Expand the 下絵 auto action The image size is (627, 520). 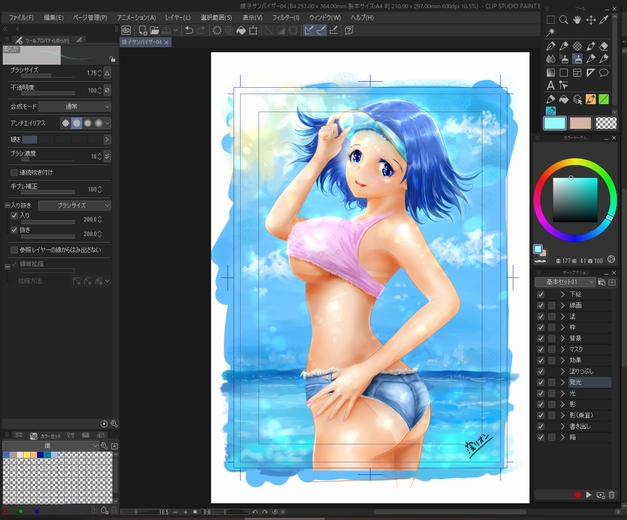click(563, 294)
